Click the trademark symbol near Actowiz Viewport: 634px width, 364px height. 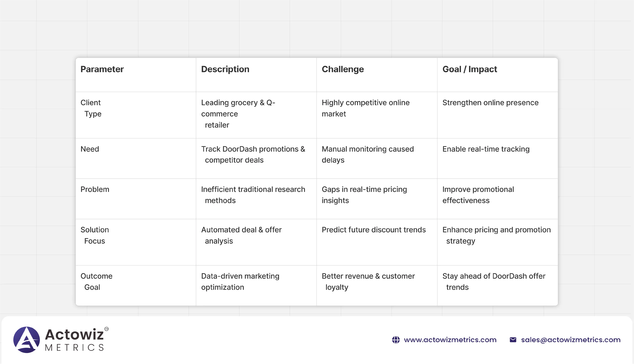coord(106,329)
